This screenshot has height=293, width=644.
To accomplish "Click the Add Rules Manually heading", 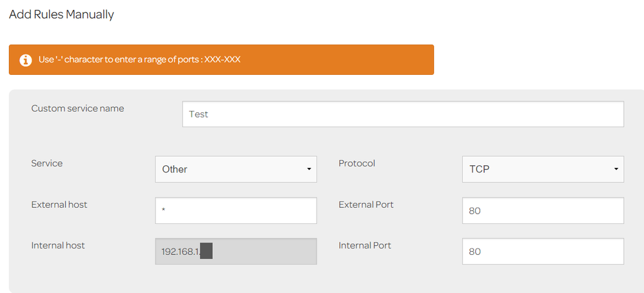I will click(x=61, y=14).
